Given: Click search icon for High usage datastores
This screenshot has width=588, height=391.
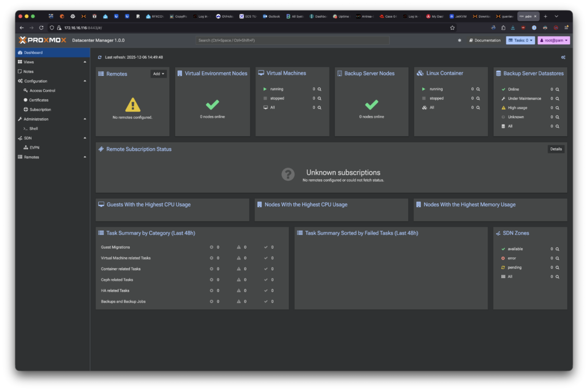Looking at the screenshot, I should [x=557, y=108].
